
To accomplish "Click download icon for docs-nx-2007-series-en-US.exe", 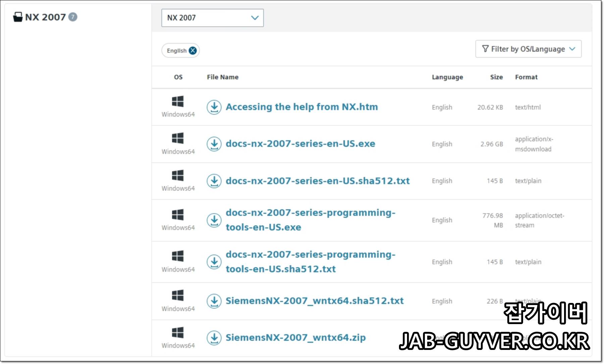I will pos(214,144).
